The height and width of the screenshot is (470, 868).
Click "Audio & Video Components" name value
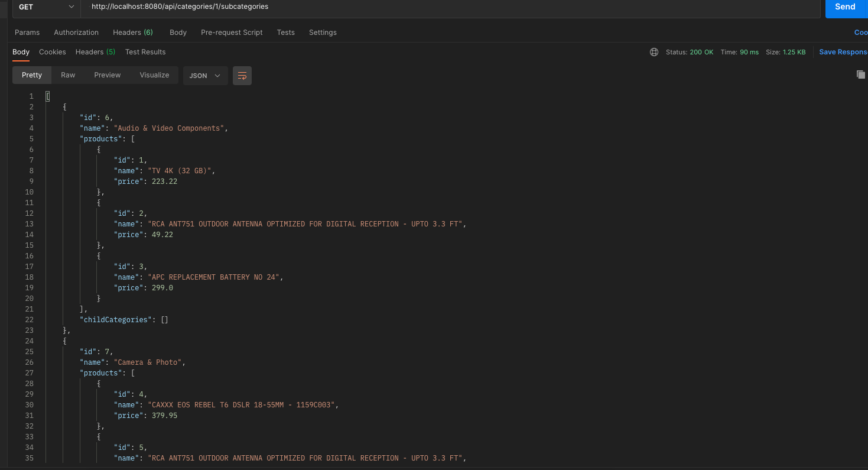[x=169, y=128]
